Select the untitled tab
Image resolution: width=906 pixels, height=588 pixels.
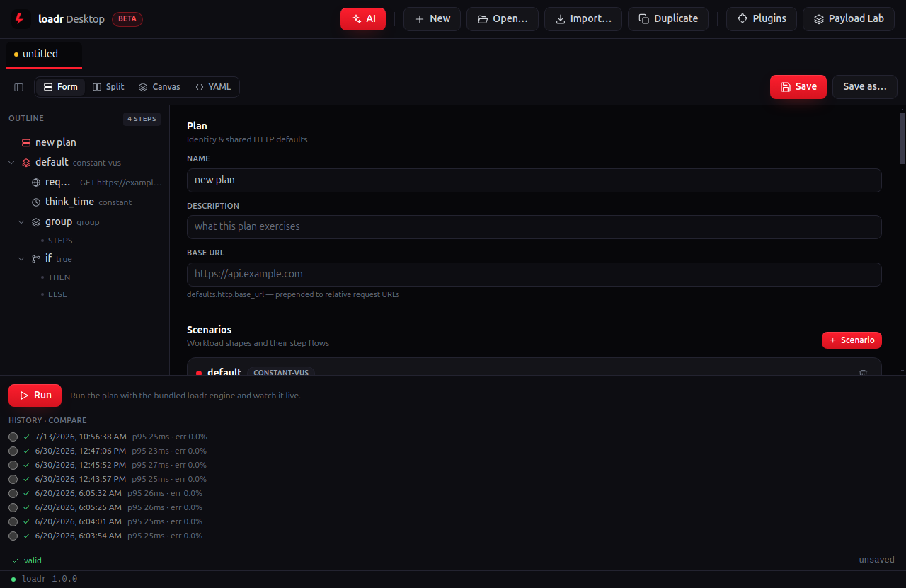(x=44, y=54)
